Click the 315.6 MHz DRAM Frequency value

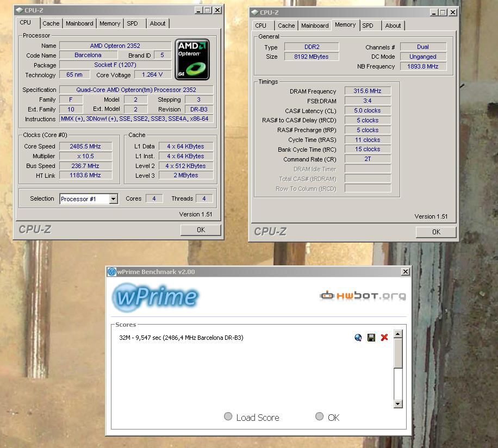368,91
